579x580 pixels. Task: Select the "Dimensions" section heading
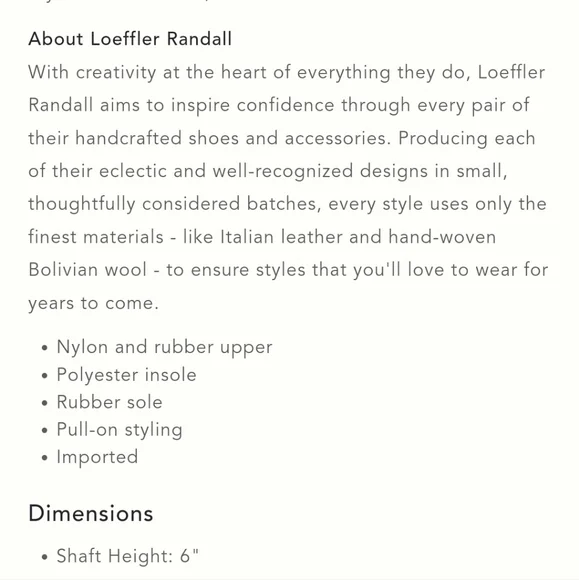[x=91, y=513]
